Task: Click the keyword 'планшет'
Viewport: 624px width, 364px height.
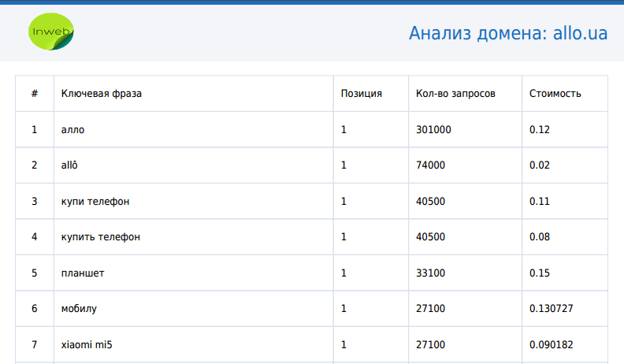Action: [83, 273]
